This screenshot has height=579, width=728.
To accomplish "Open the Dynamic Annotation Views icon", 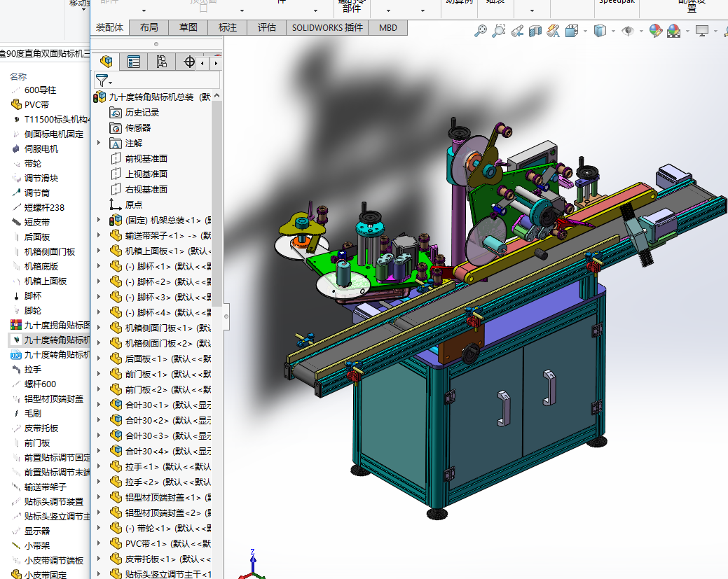I will tap(553, 31).
